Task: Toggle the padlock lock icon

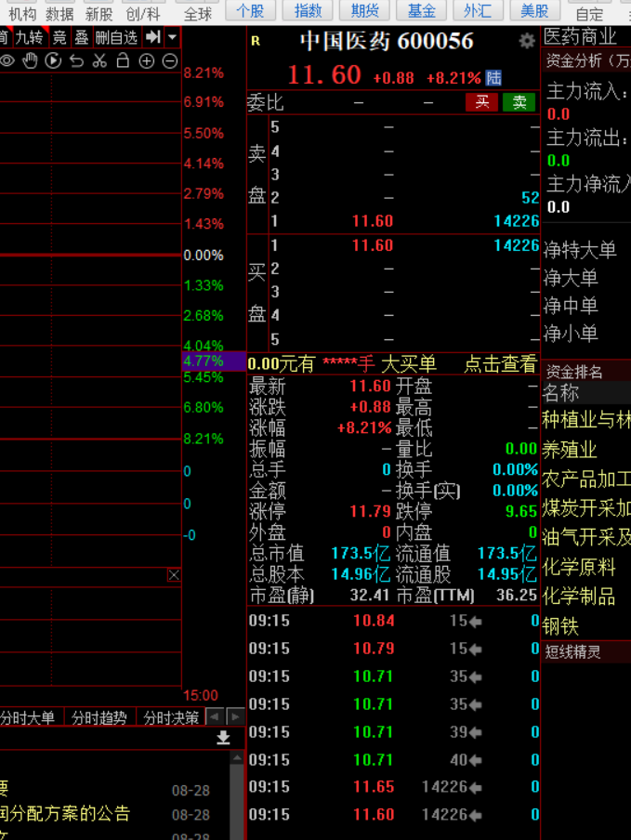Action: point(123,60)
